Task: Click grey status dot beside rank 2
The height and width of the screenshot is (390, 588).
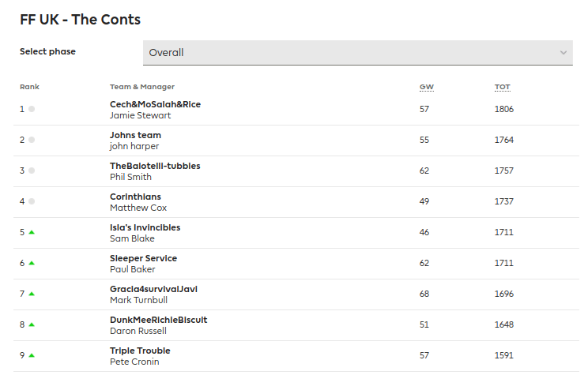Action: (x=32, y=140)
